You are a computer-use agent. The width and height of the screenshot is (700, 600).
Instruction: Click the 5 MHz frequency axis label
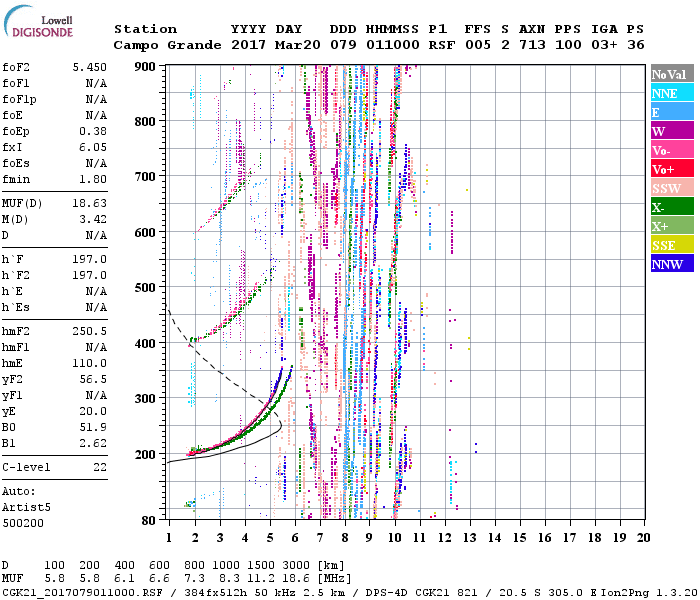pyautogui.click(x=270, y=538)
